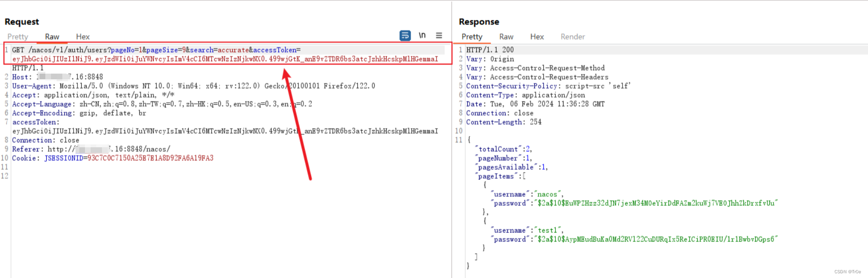Viewport: 868px width, 278px height.
Task: Click the Accept-Language header line
Action: pyautogui.click(x=162, y=104)
